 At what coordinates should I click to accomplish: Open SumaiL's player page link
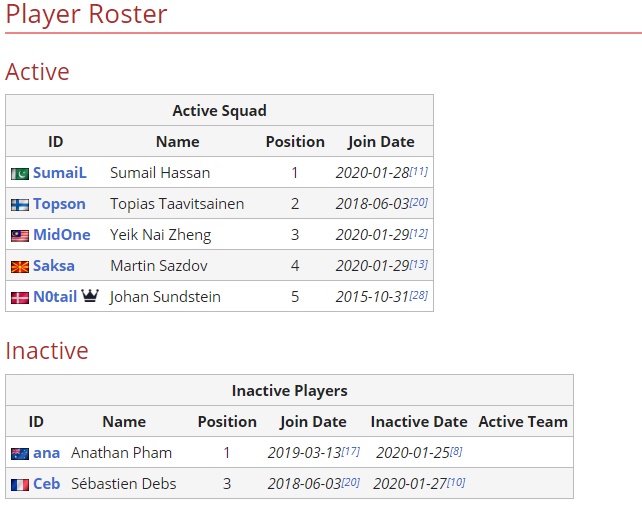(x=60, y=173)
